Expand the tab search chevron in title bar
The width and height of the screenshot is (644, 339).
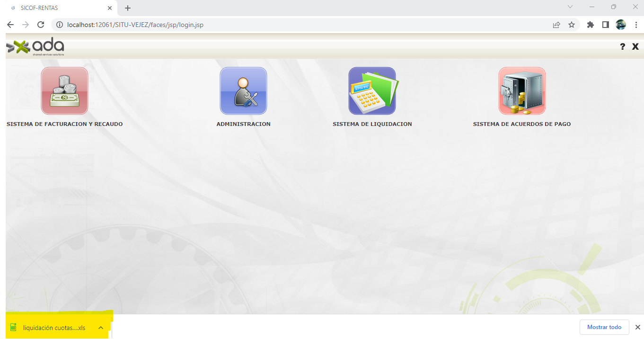coord(570,7)
